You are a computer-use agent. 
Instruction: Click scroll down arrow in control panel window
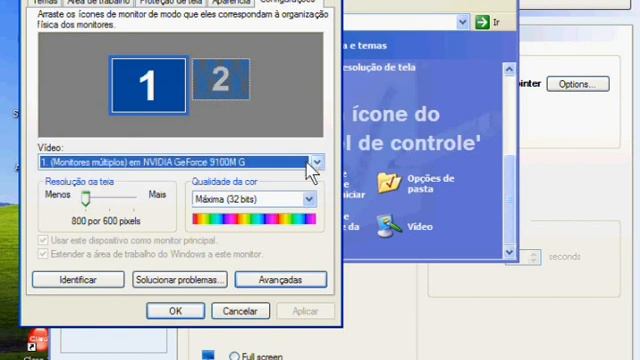pos(509,252)
